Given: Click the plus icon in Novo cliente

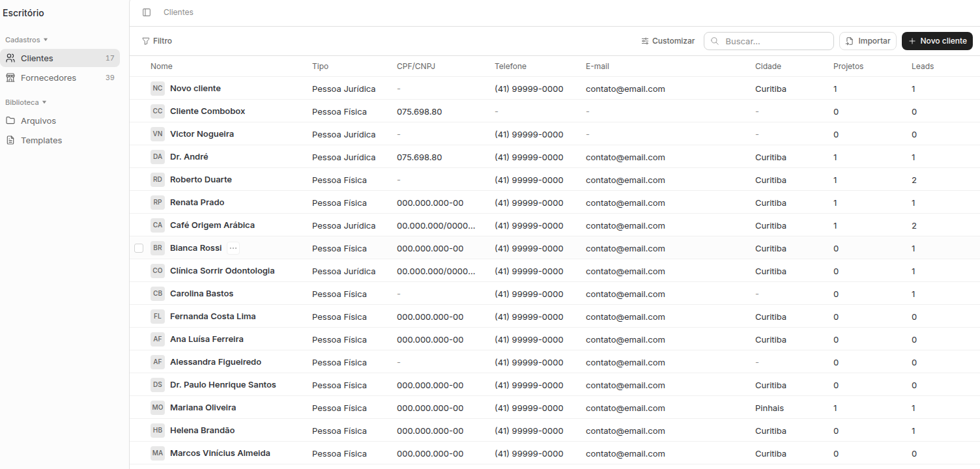Looking at the screenshot, I should tap(912, 41).
